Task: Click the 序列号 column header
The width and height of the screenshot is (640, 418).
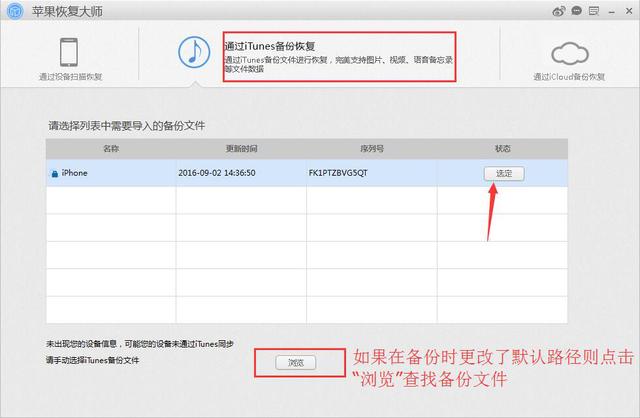Action: (x=372, y=149)
